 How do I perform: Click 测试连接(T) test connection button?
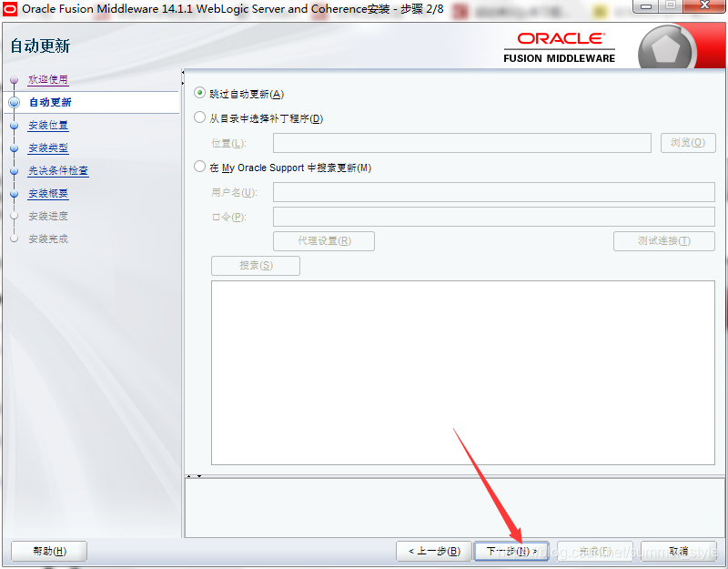point(664,241)
